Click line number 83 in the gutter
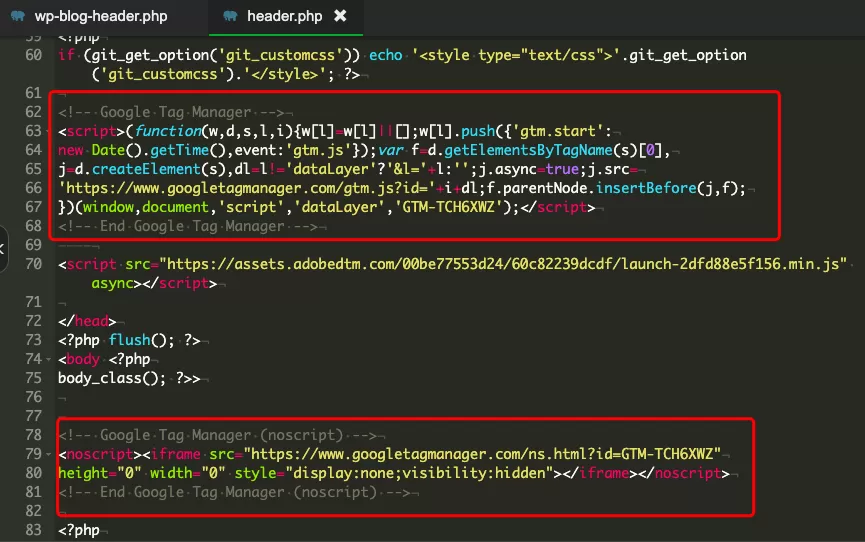 point(33,530)
